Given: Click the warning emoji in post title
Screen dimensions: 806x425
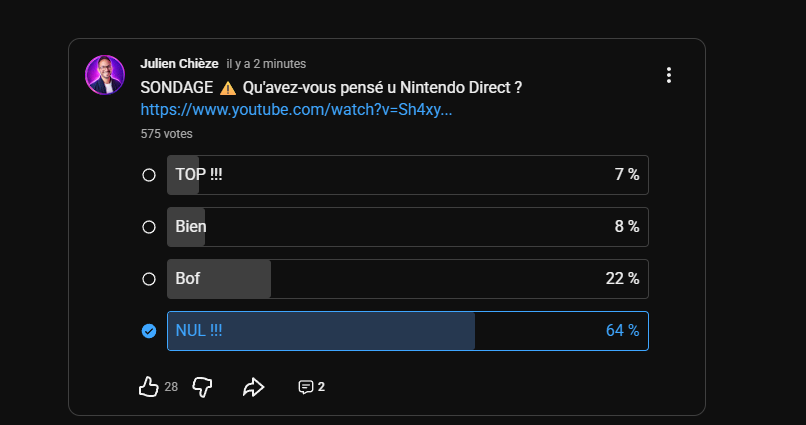Looking at the screenshot, I should tap(228, 88).
